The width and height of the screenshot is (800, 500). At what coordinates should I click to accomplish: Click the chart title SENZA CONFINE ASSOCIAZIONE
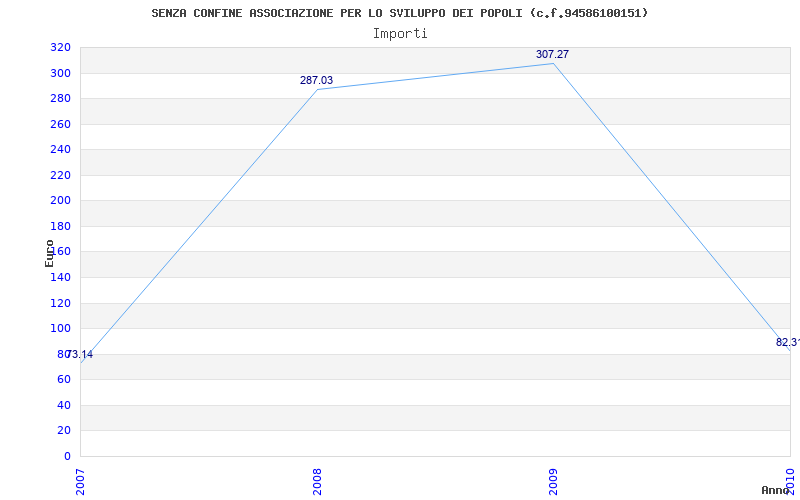pyautogui.click(x=399, y=13)
